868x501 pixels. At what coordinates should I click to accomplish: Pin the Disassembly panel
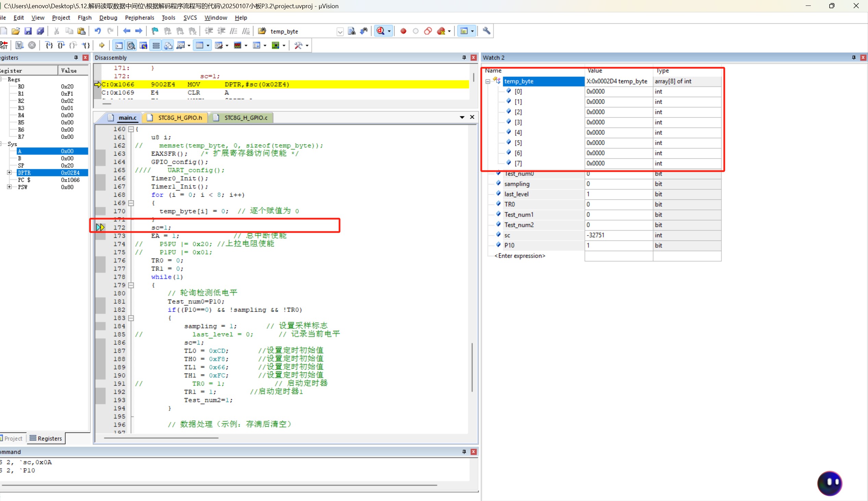[x=464, y=57]
